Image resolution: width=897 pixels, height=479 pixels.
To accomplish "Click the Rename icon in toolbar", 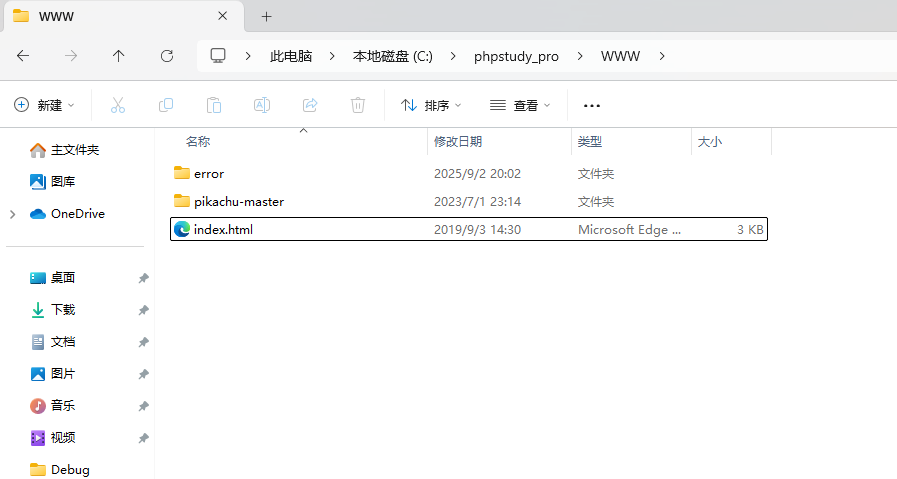I will pos(262,105).
